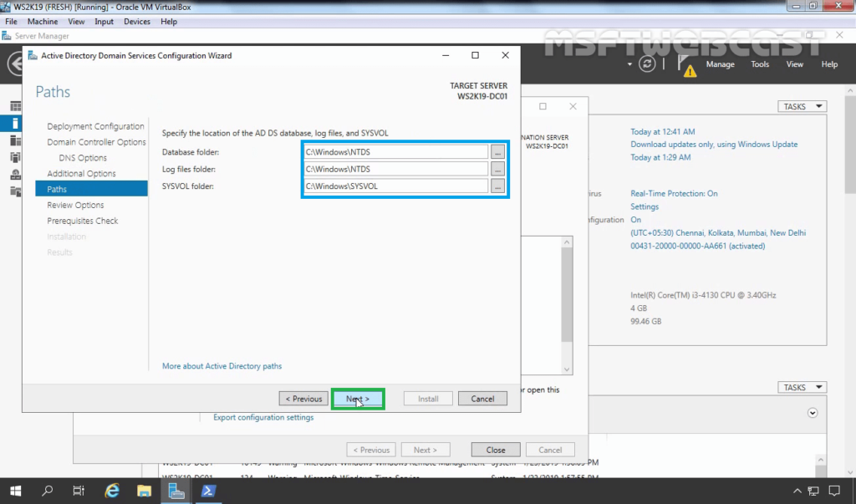This screenshot has height=504, width=856.
Task: Open the notifications flag with warning
Action: (685, 65)
